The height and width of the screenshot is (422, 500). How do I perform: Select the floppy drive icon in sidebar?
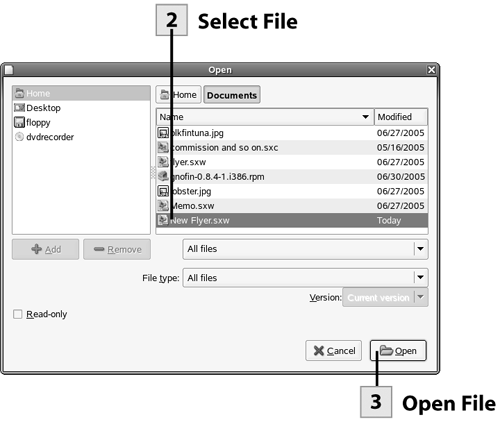pos(19,122)
